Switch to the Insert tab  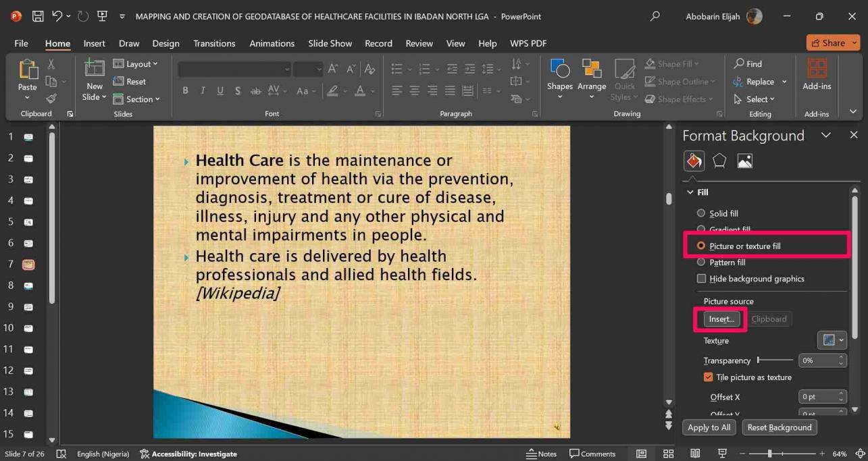point(94,43)
